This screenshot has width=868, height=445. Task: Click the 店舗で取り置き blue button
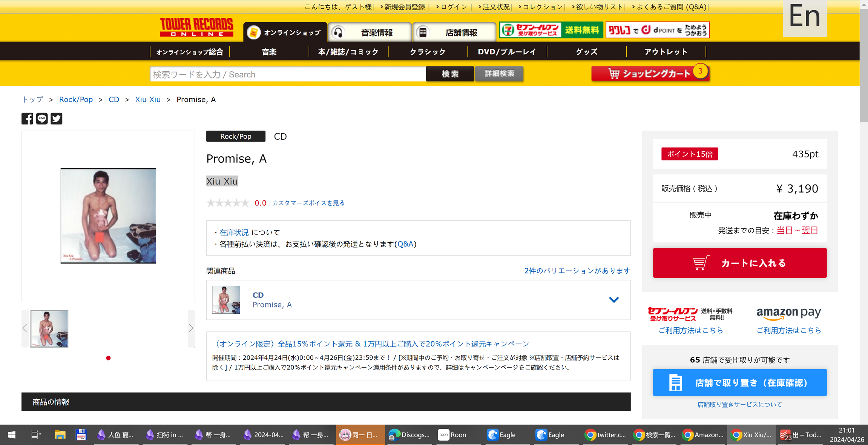pyautogui.click(x=739, y=383)
